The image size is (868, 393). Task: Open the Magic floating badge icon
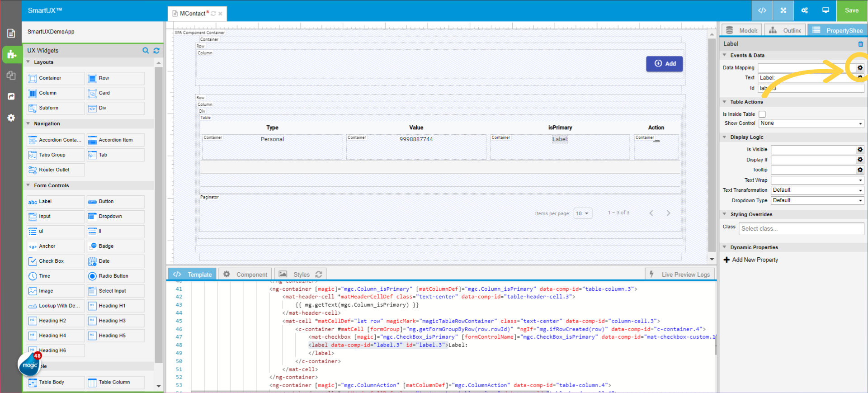[x=29, y=365]
